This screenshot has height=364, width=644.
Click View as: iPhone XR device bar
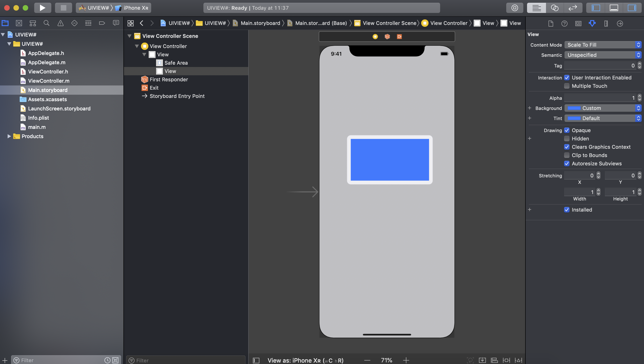pos(306,360)
